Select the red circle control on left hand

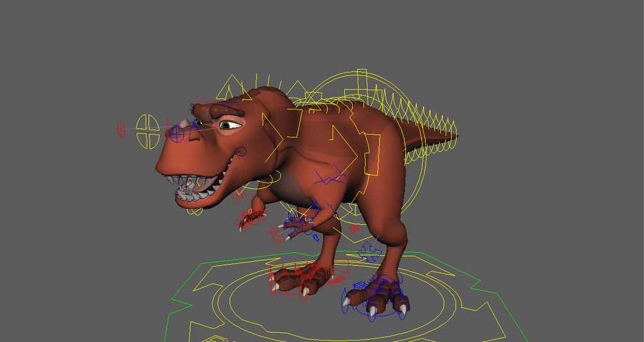pos(253,218)
